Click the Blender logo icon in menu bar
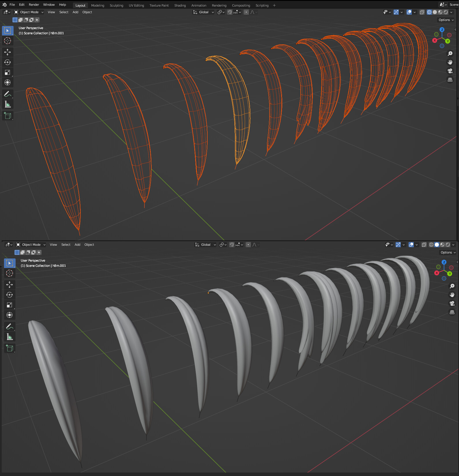The image size is (459, 476). [4, 5]
